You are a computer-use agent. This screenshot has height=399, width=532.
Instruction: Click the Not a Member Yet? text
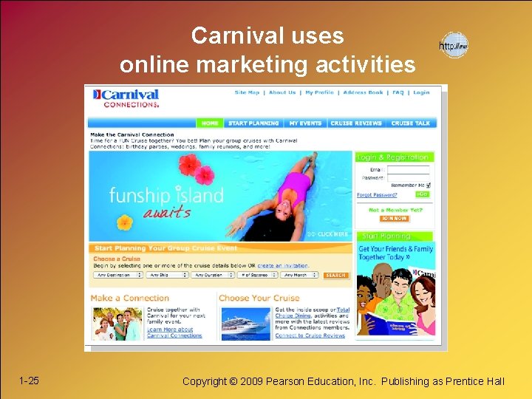pyautogui.click(x=395, y=210)
